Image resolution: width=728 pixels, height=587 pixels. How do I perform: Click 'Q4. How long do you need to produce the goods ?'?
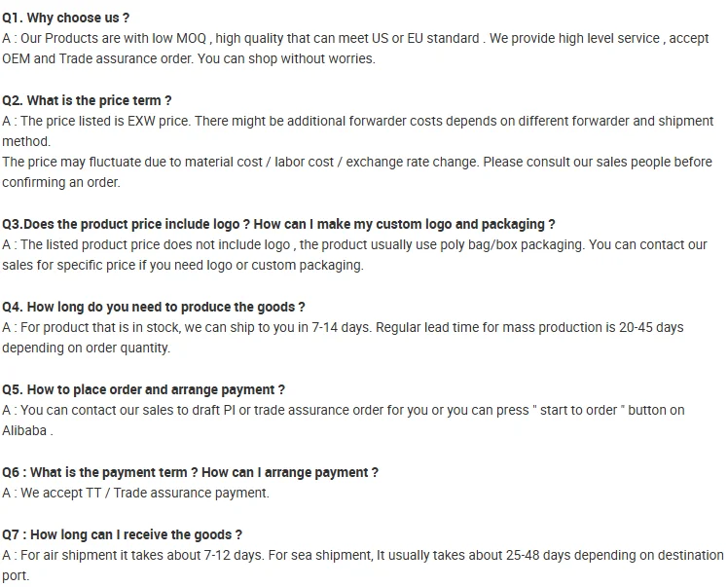tap(153, 307)
